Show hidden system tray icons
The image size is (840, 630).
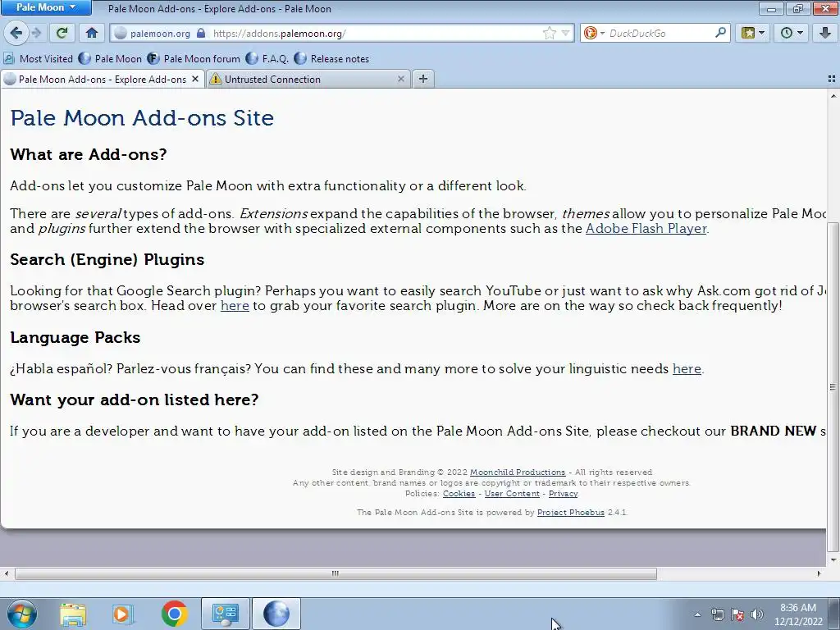(x=697, y=614)
